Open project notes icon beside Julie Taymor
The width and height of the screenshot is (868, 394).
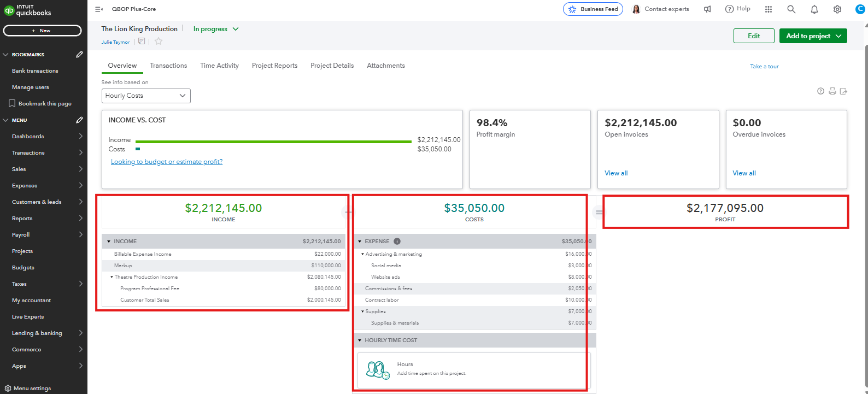click(x=142, y=42)
